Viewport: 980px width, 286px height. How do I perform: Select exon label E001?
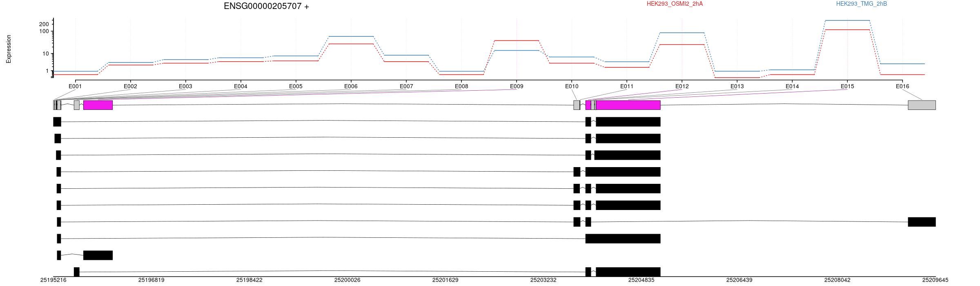pos(75,86)
